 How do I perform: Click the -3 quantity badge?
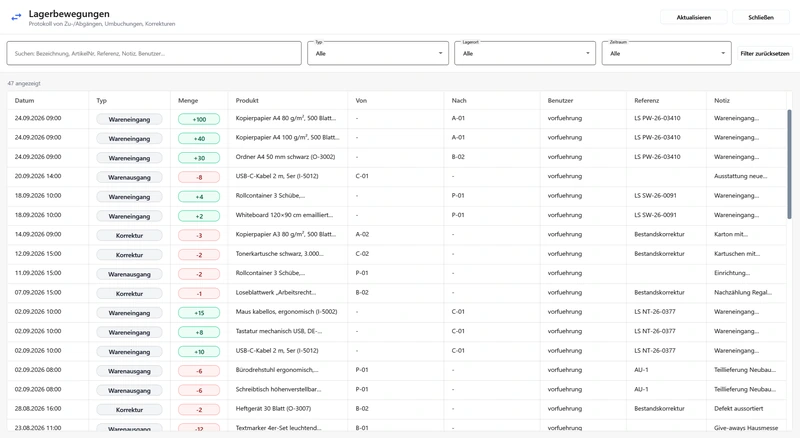(199, 235)
